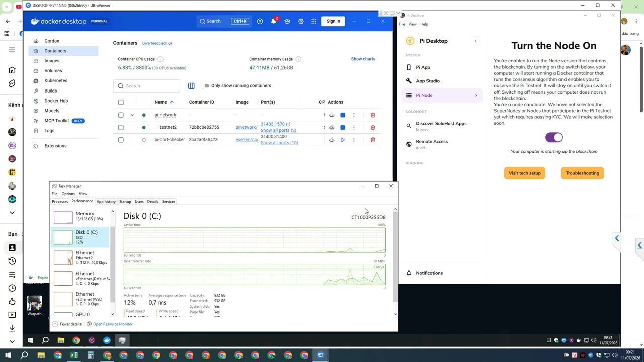Viewport: 644px width, 362px height.
Task: Ask Gordon about pi-port-checker container
Action: coord(332,140)
